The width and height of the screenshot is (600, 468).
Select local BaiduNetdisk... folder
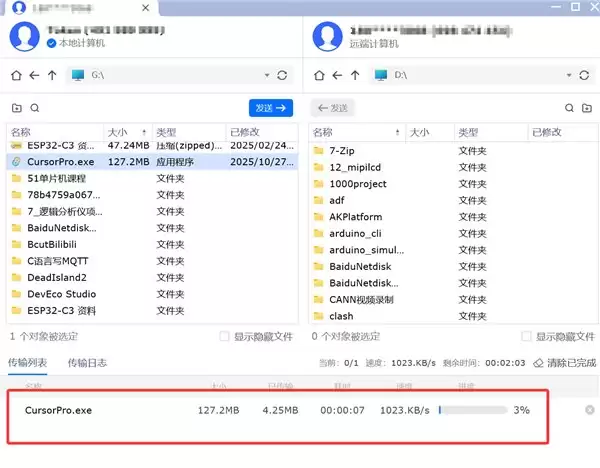tap(152, 228)
